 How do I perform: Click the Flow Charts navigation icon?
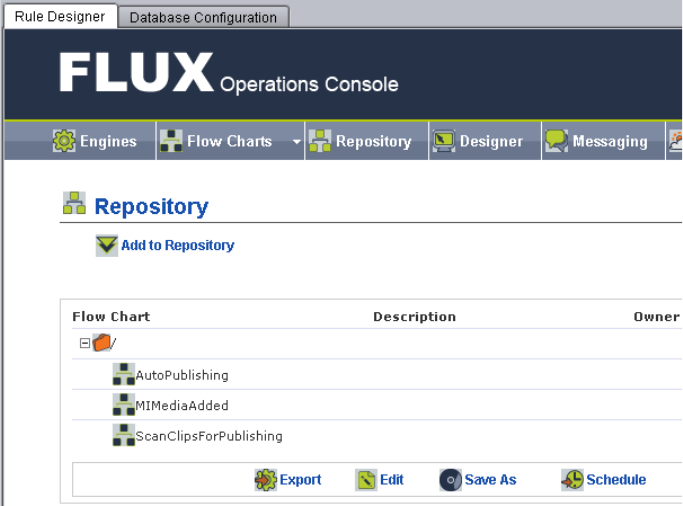[171, 141]
